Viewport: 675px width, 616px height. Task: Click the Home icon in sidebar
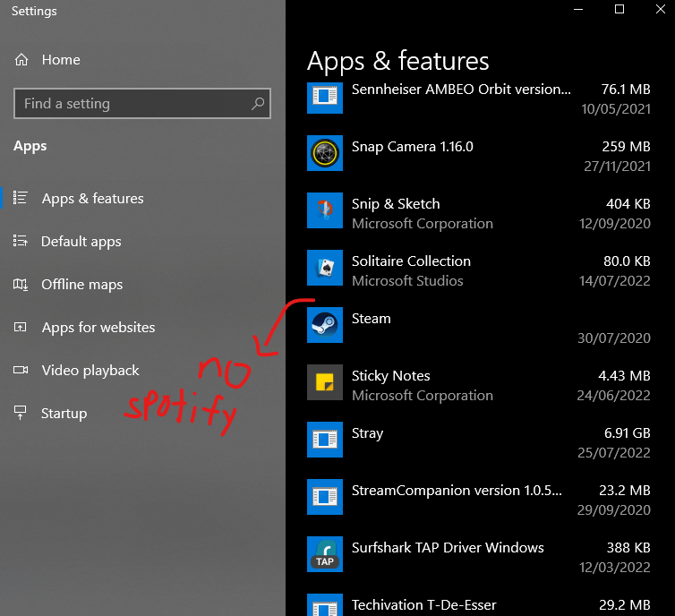click(21, 60)
